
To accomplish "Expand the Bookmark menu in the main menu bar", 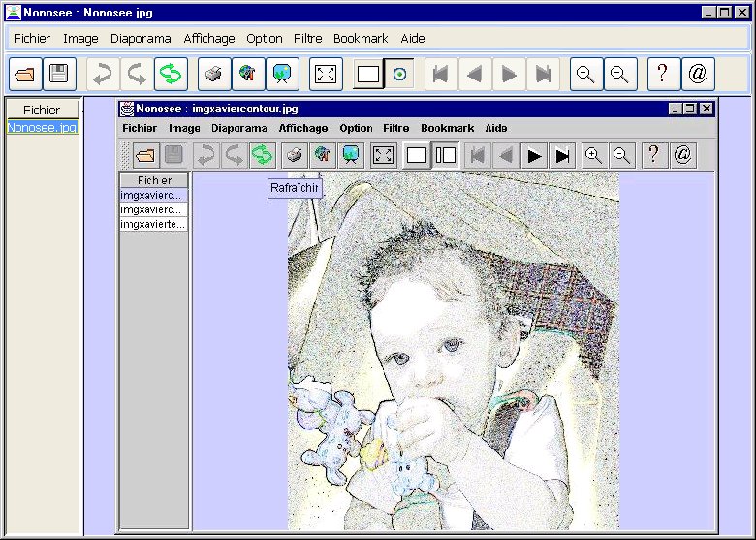I will pos(361,39).
